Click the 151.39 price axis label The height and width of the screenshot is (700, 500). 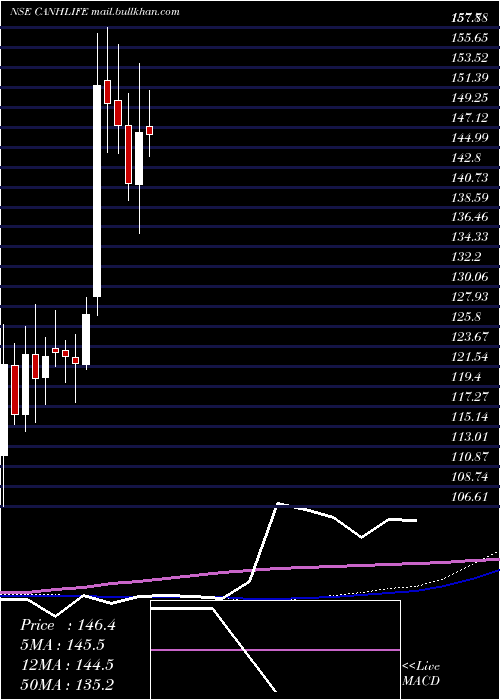pos(469,78)
